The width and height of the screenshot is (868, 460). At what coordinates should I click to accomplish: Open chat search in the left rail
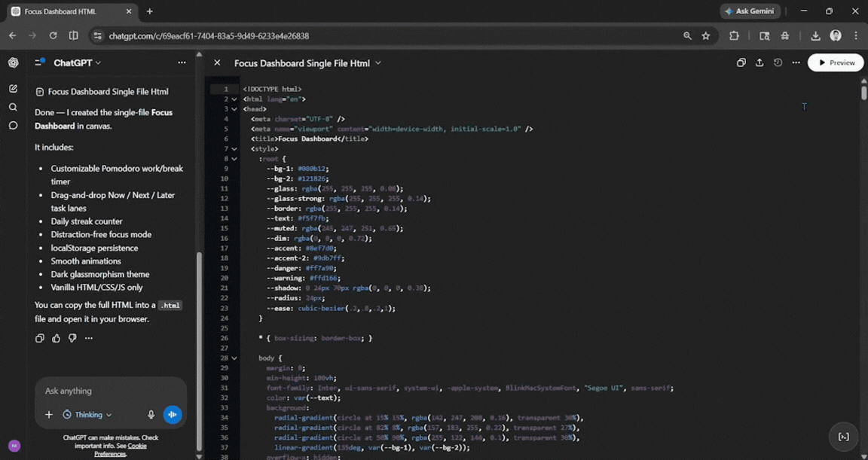coord(13,107)
